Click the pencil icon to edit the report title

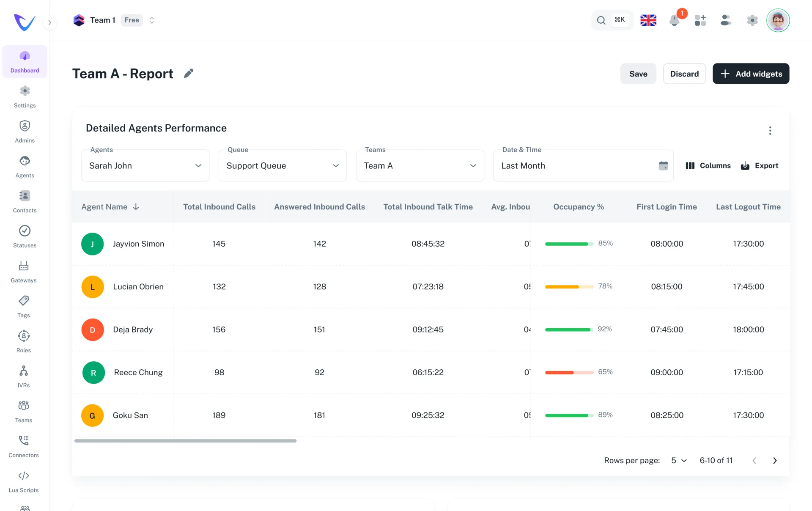point(189,74)
